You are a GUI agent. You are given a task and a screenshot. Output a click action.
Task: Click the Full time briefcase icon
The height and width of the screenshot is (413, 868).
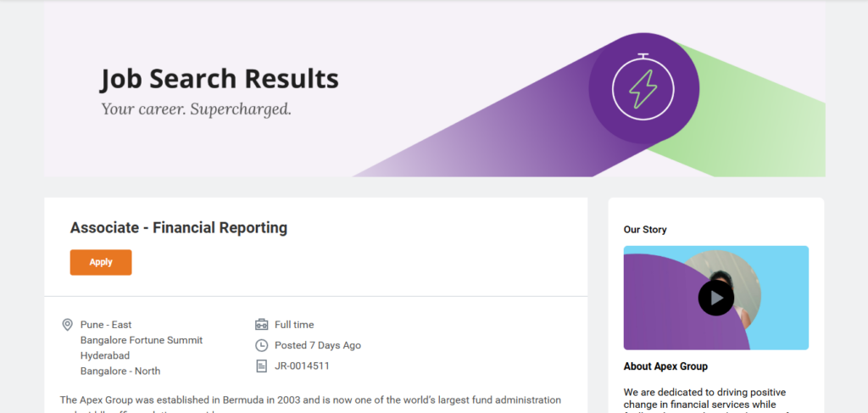(261, 325)
